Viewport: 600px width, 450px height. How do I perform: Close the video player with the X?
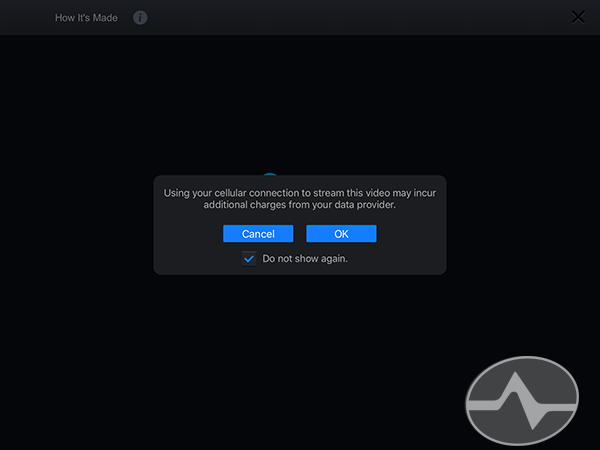coord(578,17)
